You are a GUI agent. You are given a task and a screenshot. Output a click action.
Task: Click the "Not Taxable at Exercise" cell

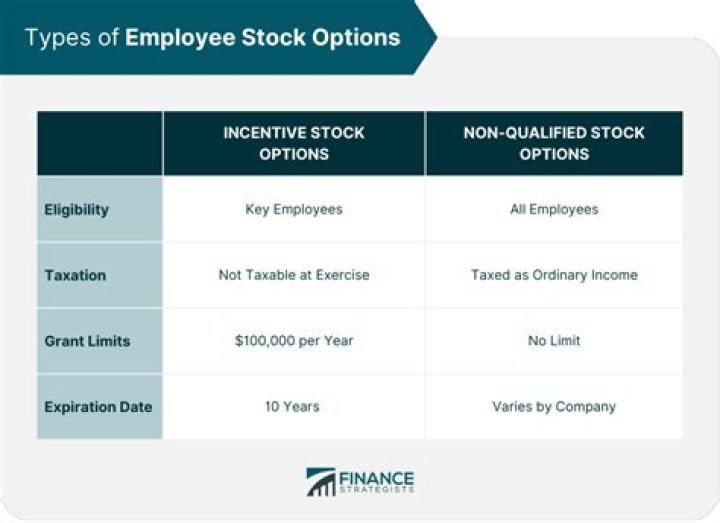[293, 275]
